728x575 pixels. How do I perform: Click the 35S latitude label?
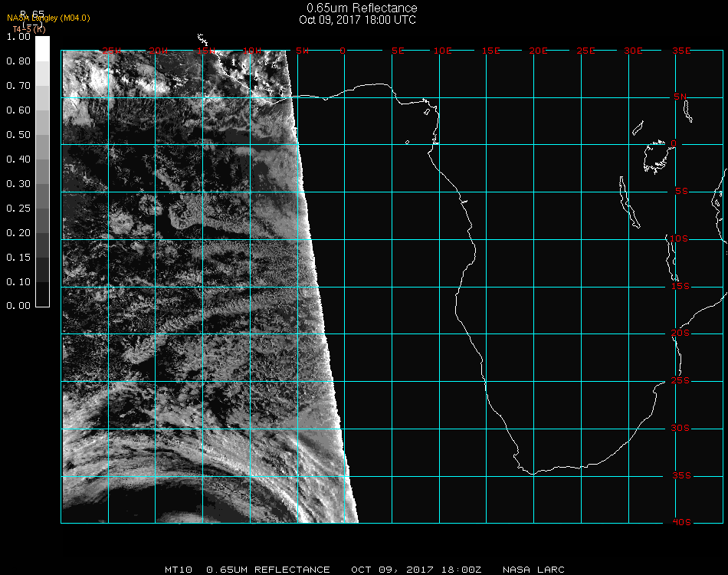(682, 475)
